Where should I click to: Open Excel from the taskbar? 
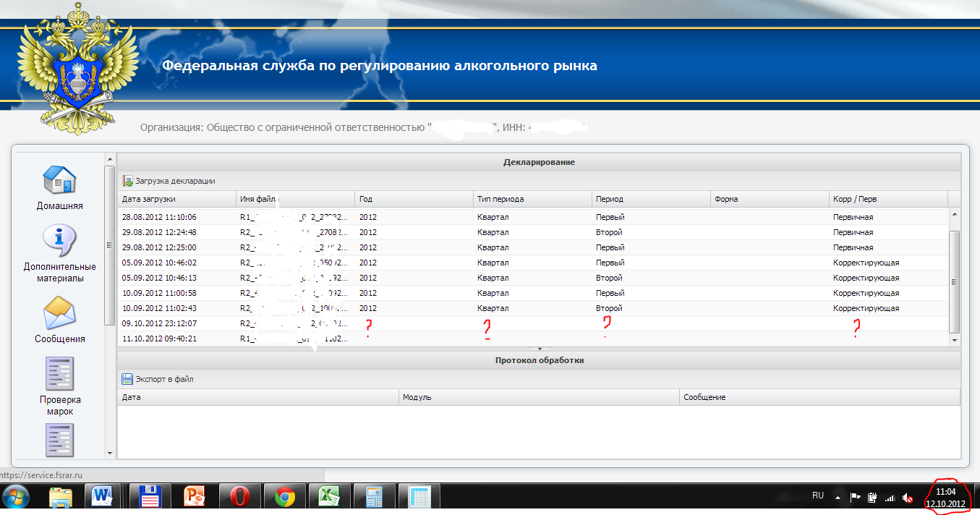point(330,498)
